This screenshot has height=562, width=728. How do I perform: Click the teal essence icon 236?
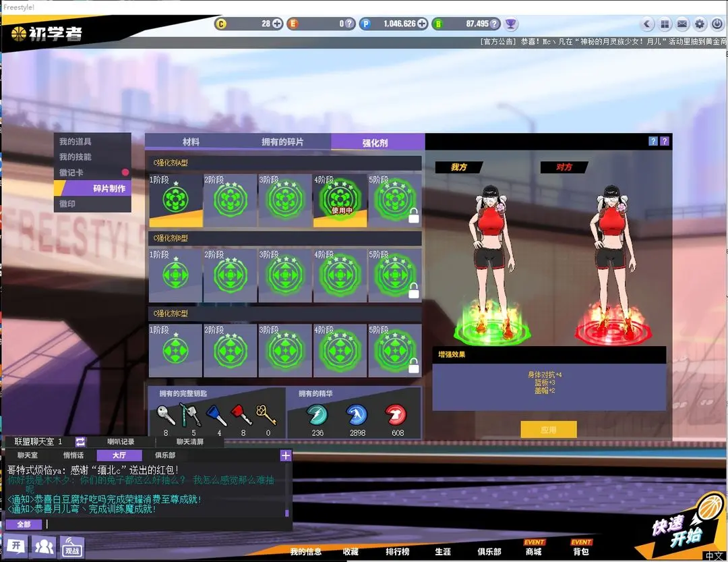[317, 415]
